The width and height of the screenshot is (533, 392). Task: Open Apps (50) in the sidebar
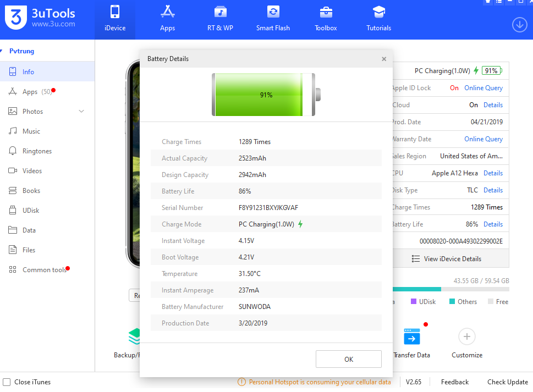click(x=47, y=92)
